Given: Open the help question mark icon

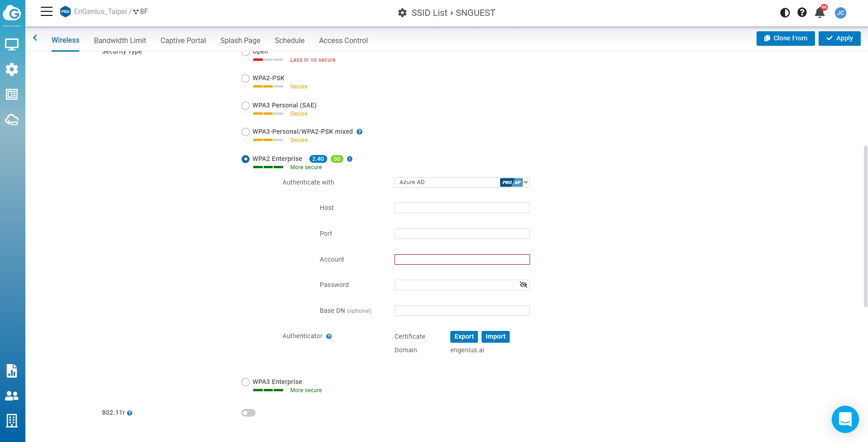Looking at the screenshot, I should click(802, 13).
